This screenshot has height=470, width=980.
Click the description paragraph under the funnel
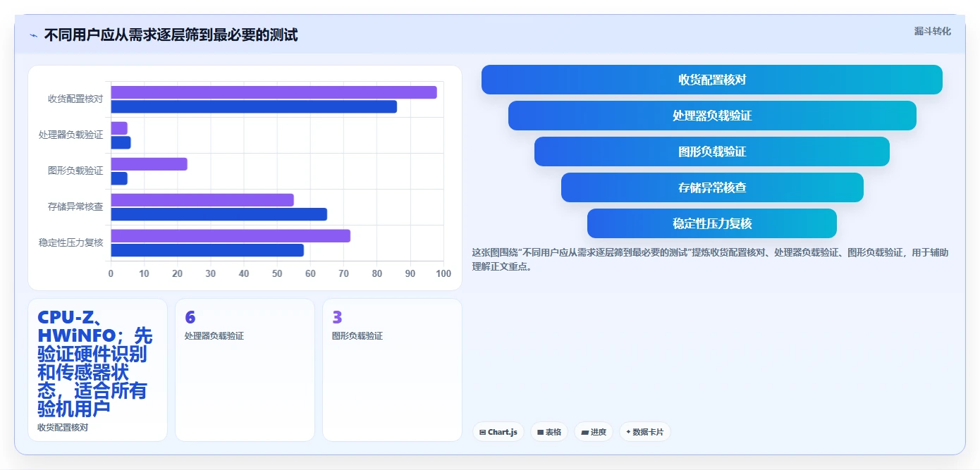click(711, 259)
